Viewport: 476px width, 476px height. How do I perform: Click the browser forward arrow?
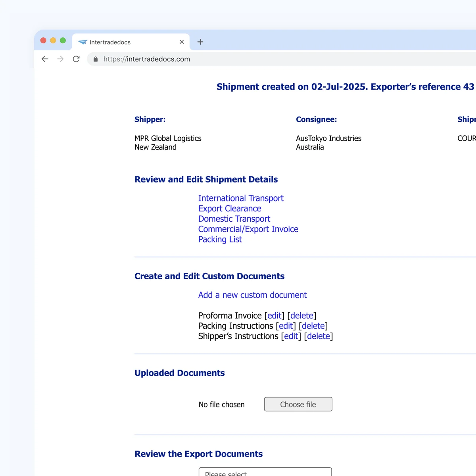point(60,59)
